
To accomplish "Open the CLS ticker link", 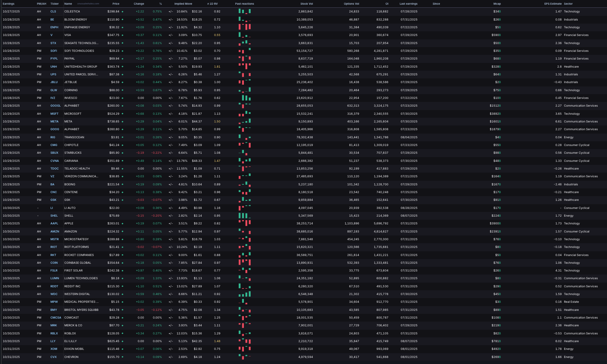I will click(53, 11).
